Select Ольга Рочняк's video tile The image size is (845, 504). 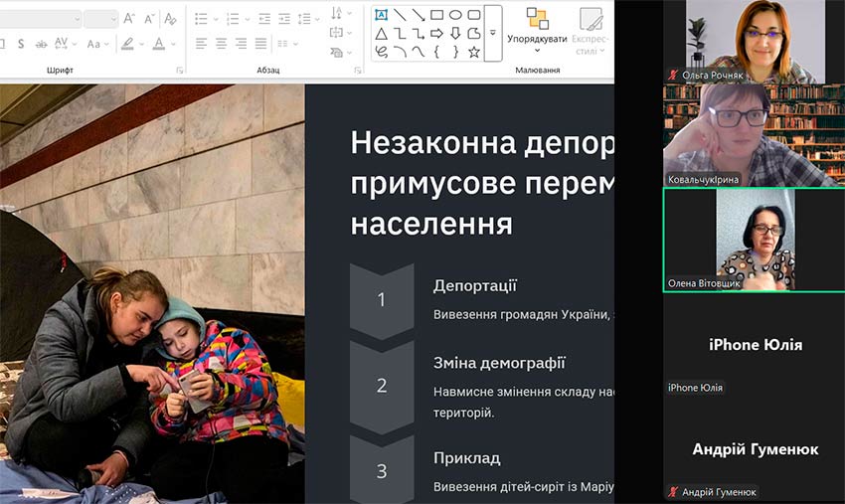tap(754, 42)
